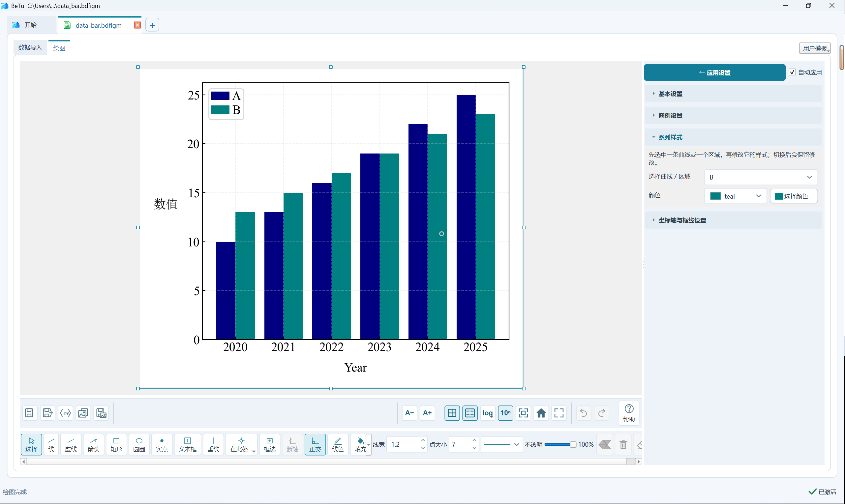The height and width of the screenshot is (504, 845).
Task: Pick the ellipse (圆圈) tool
Action: (x=139, y=444)
